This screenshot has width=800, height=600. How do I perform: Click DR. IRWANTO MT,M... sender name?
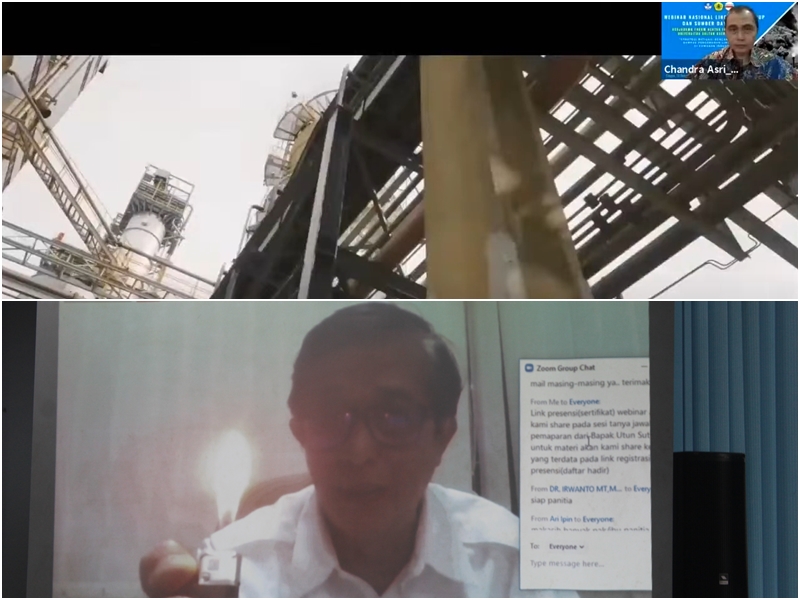coord(586,489)
